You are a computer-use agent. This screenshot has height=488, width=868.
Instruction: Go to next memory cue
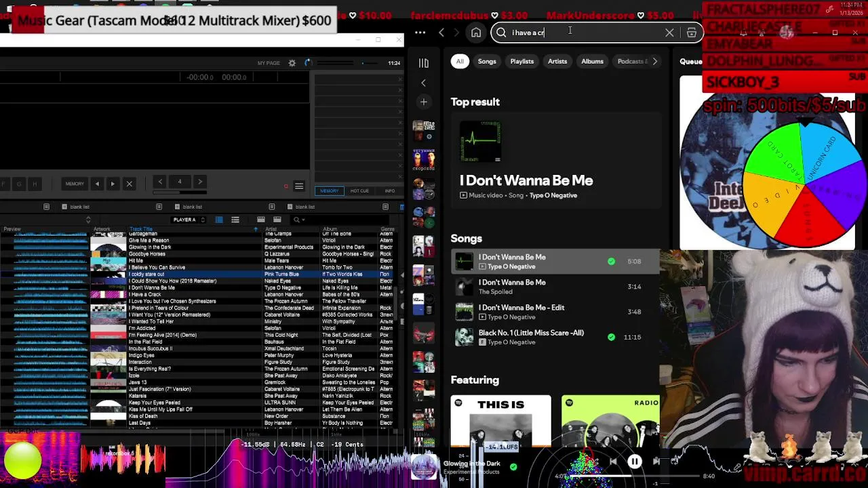pos(113,184)
